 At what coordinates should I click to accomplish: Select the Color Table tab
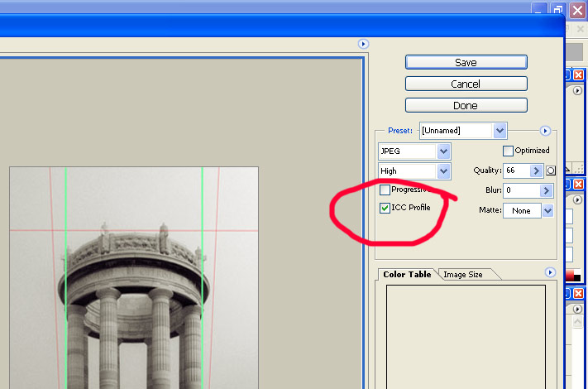tap(407, 274)
